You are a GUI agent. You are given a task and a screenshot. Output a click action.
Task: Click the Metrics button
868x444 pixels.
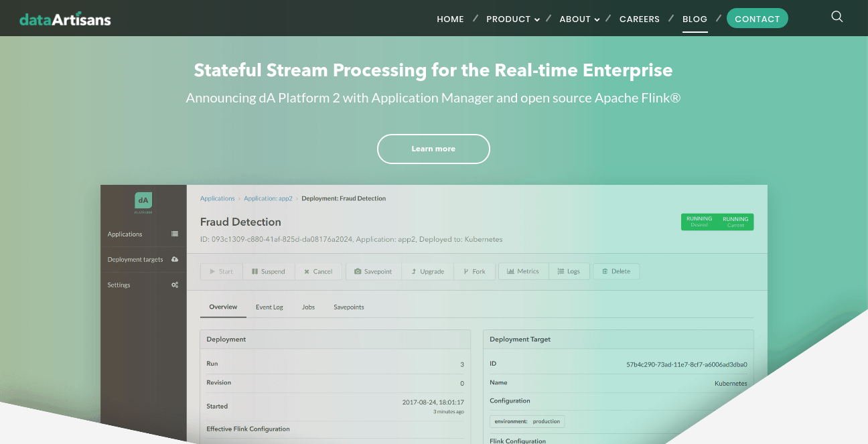523,271
